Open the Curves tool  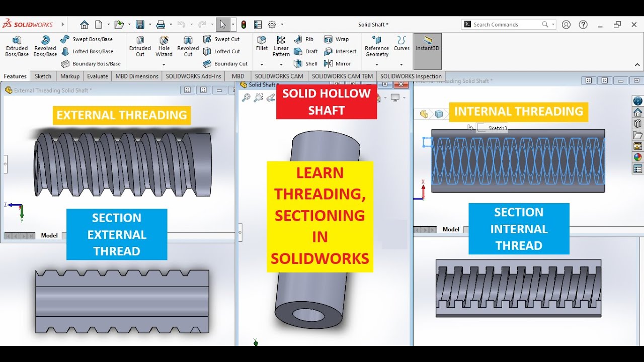tap(401, 43)
